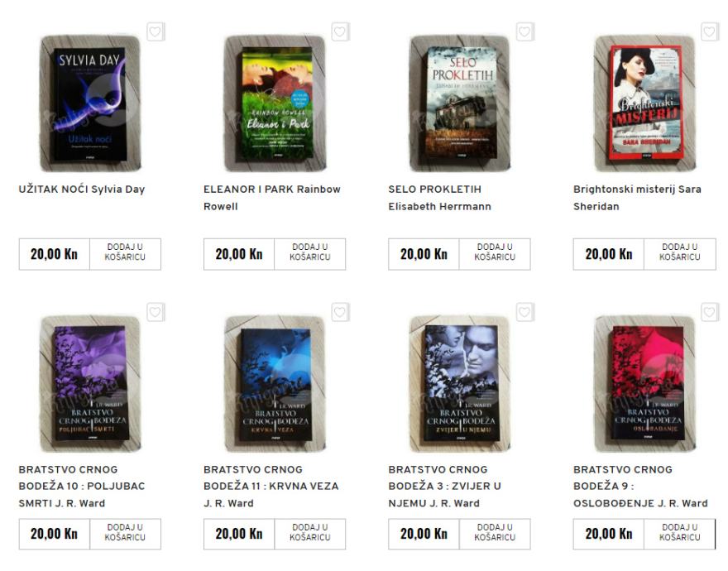The image size is (728, 571).
Task: Click heart icon for Oslobođenje book
Action: [710, 312]
